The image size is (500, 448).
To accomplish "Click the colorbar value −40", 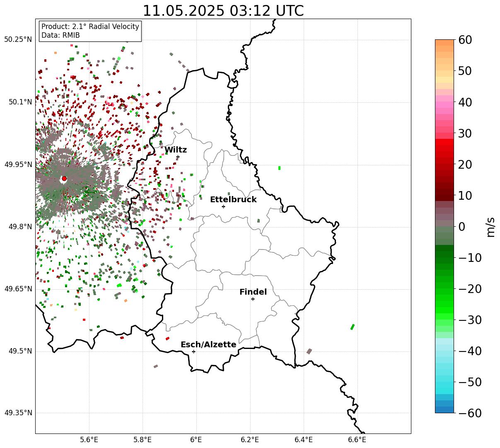I will tap(470, 351).
